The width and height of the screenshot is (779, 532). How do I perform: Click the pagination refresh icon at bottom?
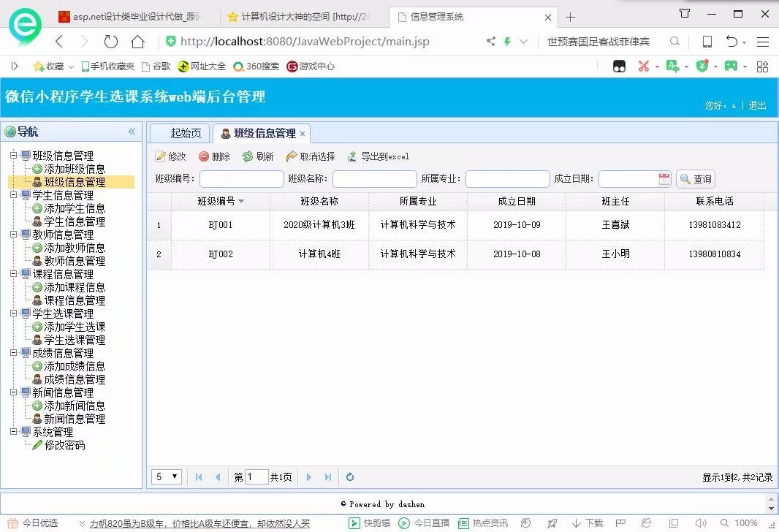pyautogui.click(x=349, y=476)
